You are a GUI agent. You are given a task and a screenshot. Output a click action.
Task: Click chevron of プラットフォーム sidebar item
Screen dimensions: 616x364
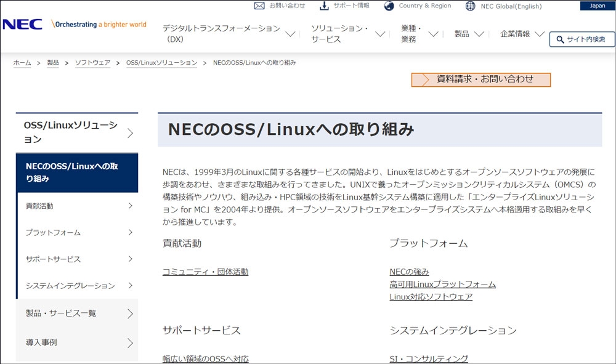[x=131, y=232]
